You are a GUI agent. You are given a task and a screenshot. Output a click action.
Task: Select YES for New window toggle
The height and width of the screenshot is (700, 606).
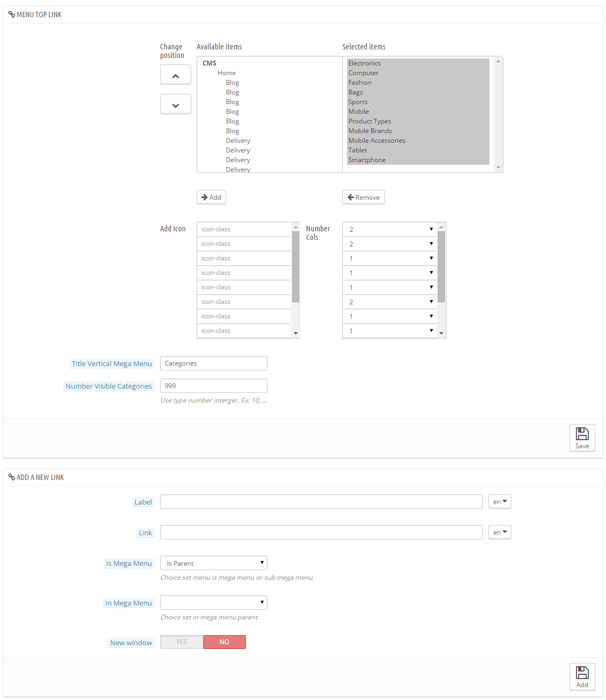click(x=182, y=642)
